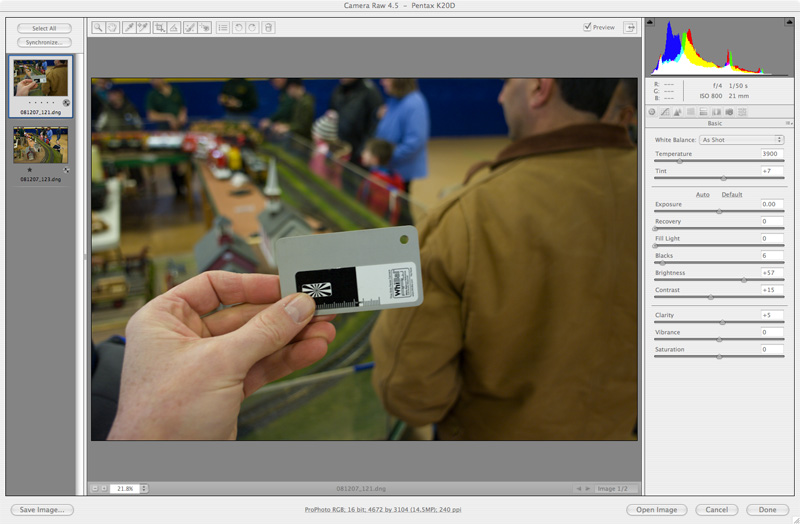Open Camera Raw preferences dialog icon
Viewport: 800px width, 524px height.
pyautogui.click(x=222, y=28)
